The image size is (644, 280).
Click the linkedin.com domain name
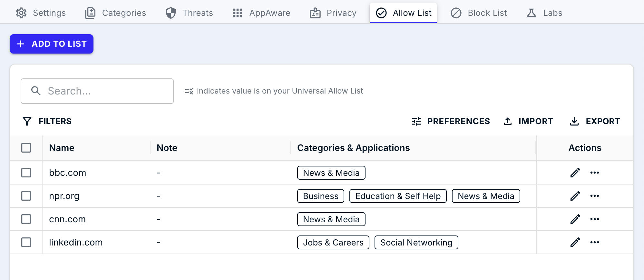pos(76,242)
